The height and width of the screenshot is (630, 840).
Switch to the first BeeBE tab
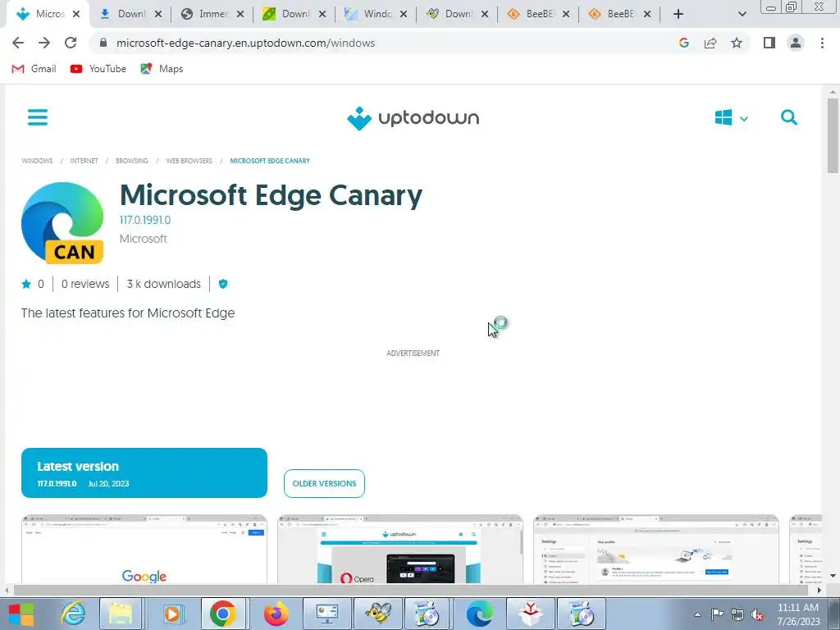(538, 14)
